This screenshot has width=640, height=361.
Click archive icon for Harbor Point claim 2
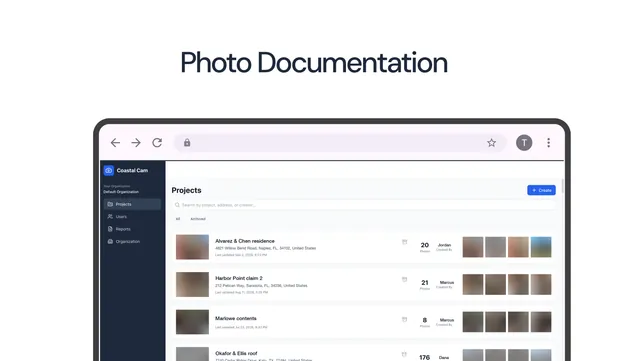[x=404, y=279]
